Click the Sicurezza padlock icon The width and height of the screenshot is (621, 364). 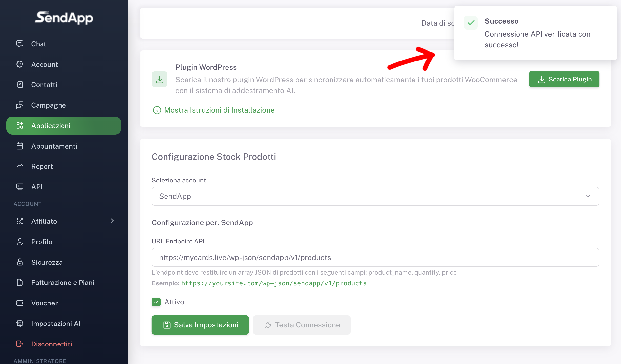pos(20,262)
